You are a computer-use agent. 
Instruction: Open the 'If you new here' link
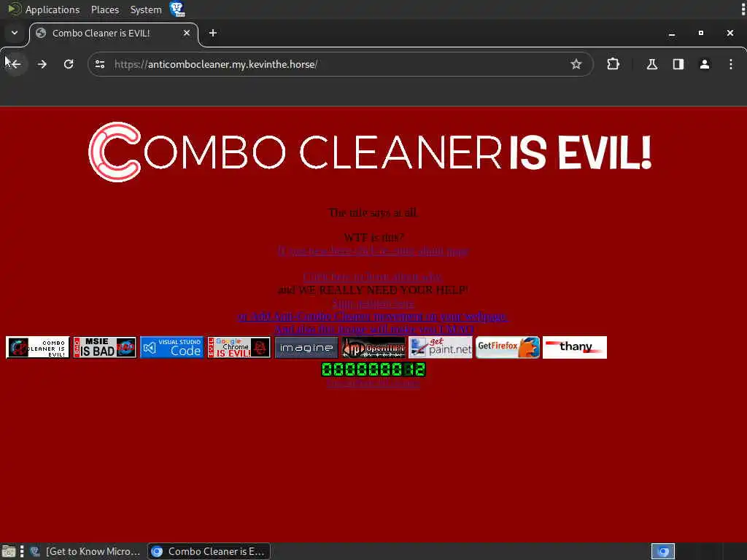coord(373,251)
